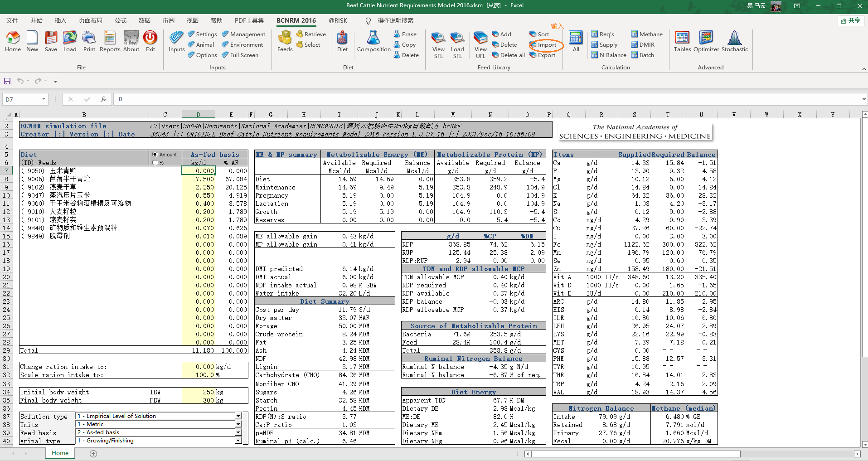Click the Settings input button
The width and height of the screenshot is (868, 461).
tap(202, 34)
